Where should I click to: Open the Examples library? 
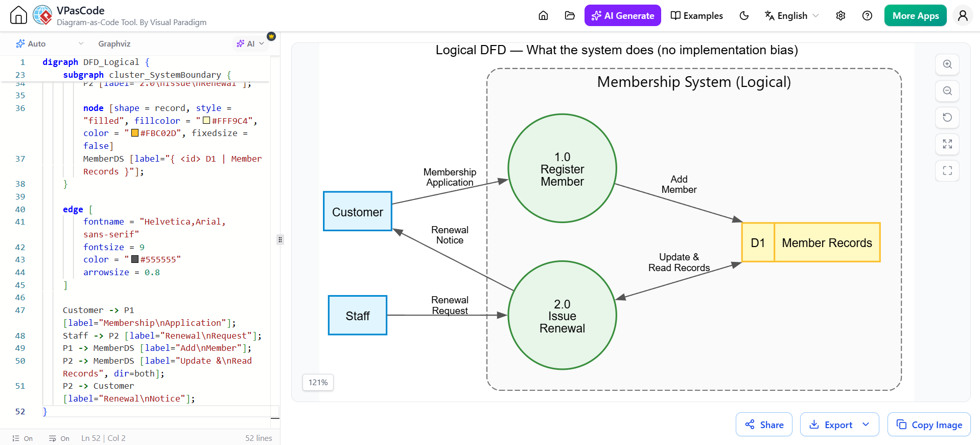tap(696, 15)
